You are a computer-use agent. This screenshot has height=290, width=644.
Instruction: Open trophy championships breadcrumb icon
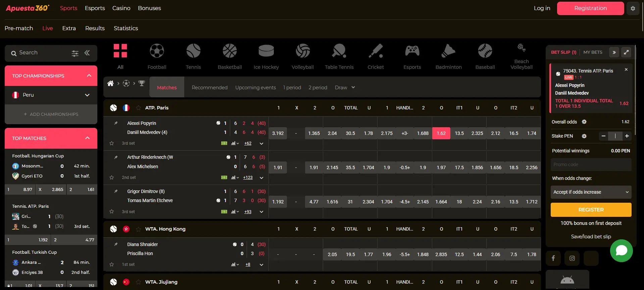click(x=142, y=83)
